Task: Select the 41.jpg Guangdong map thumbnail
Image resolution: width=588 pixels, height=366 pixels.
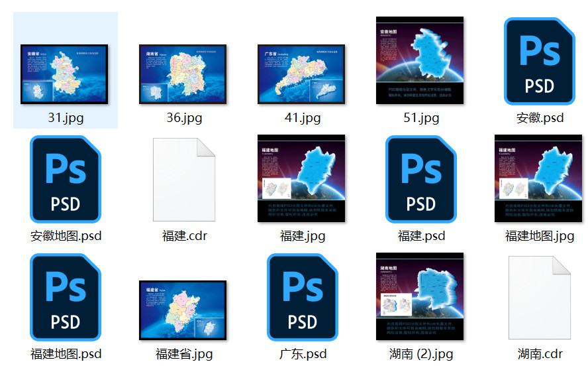Action: click(x=301, y=74)
